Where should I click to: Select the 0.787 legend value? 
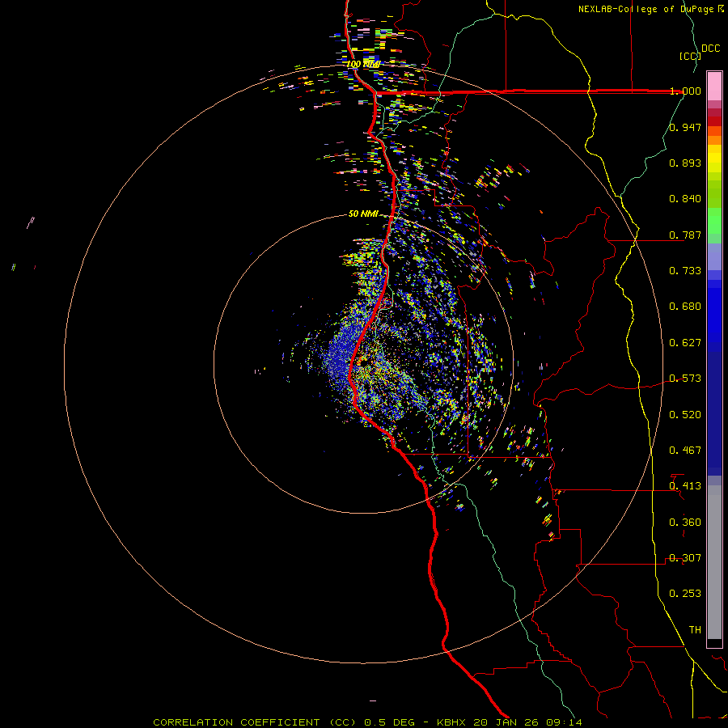685,235
